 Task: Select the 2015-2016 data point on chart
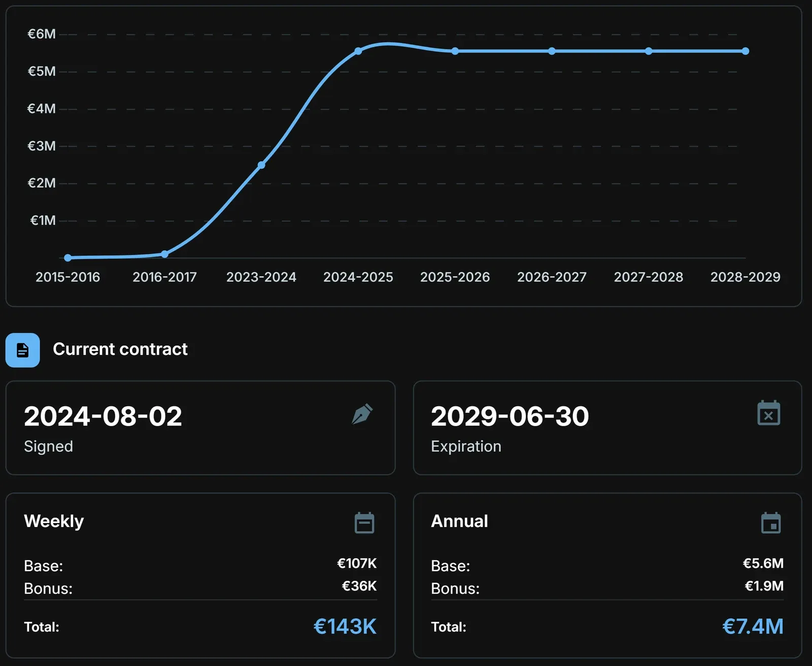point(68,258)
